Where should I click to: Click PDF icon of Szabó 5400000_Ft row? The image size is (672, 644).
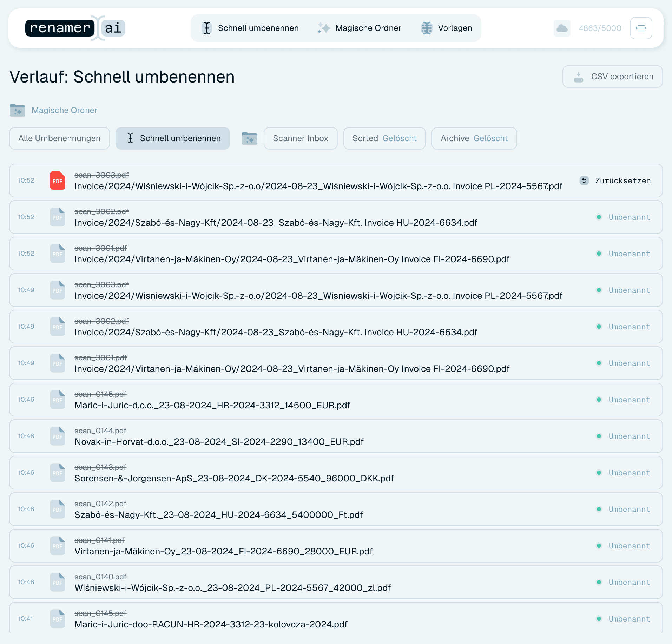58,509
